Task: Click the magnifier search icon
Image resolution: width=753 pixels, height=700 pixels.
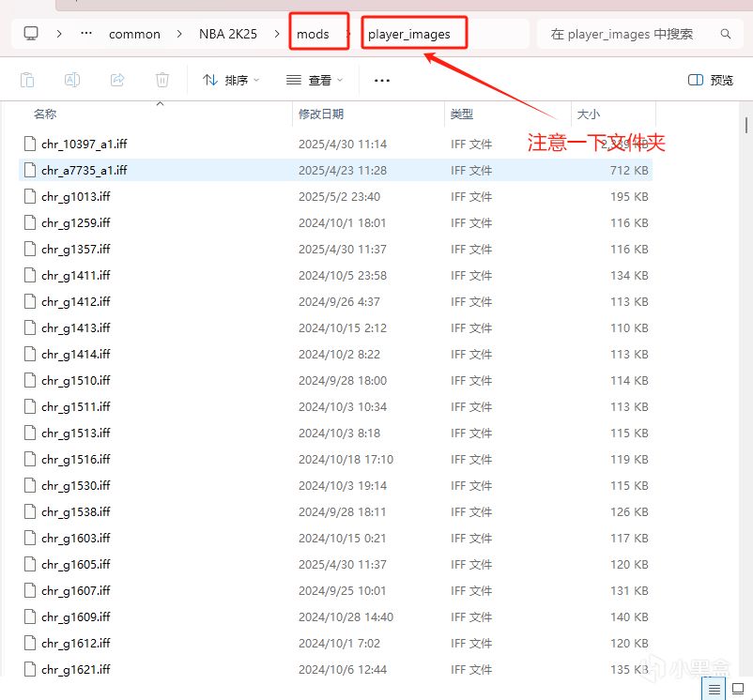Action: [x=726, y=34]
